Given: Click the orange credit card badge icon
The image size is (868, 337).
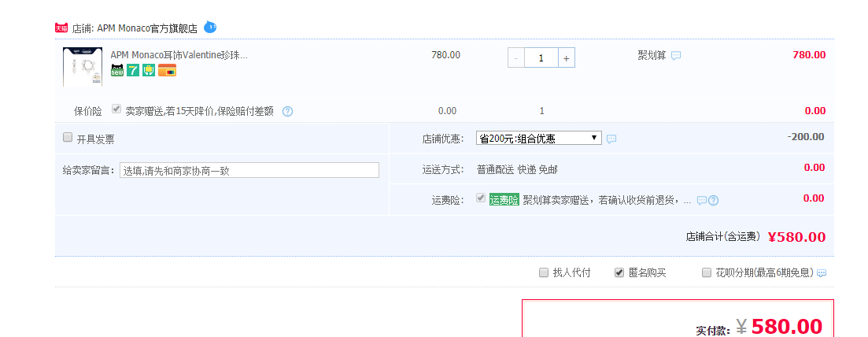Looking at the screenshot, I should [167, 70].
